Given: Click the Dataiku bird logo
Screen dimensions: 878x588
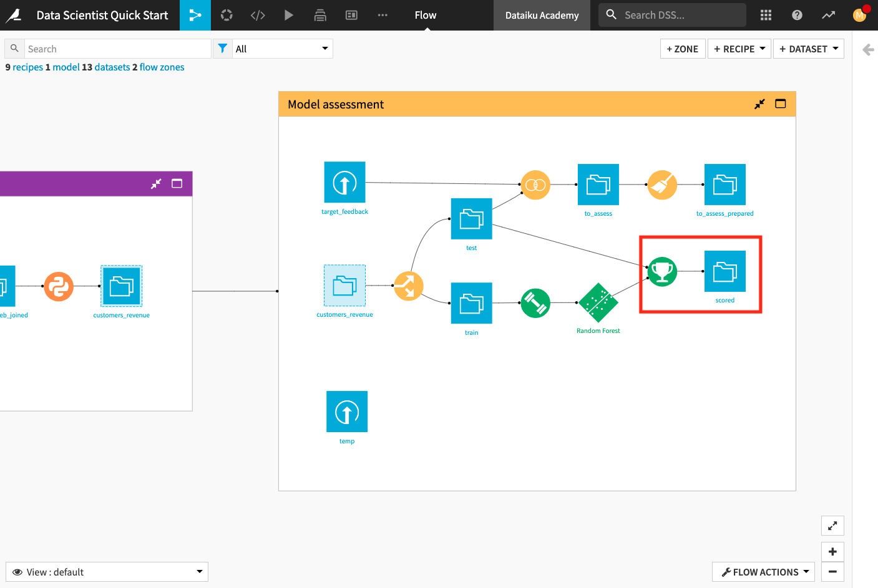Looking at the screenshot, I should pyautogui.click(x=14, y=15).
